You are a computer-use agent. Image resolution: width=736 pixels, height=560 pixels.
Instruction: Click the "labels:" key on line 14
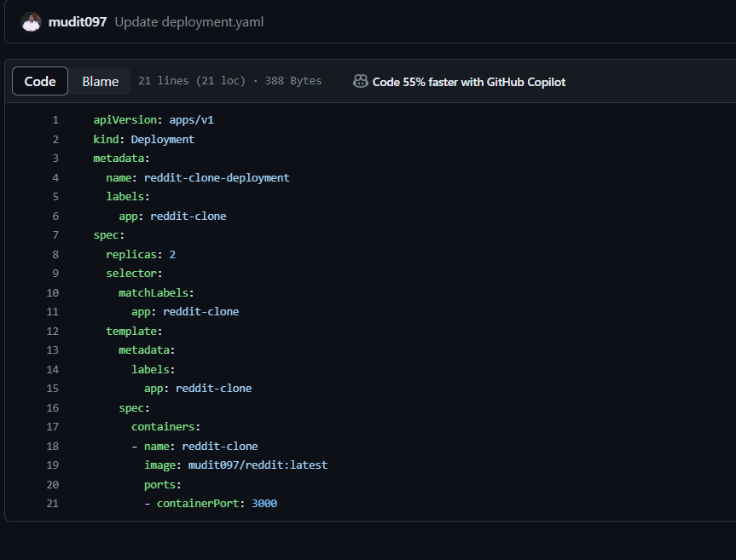(x=153, y=370)
